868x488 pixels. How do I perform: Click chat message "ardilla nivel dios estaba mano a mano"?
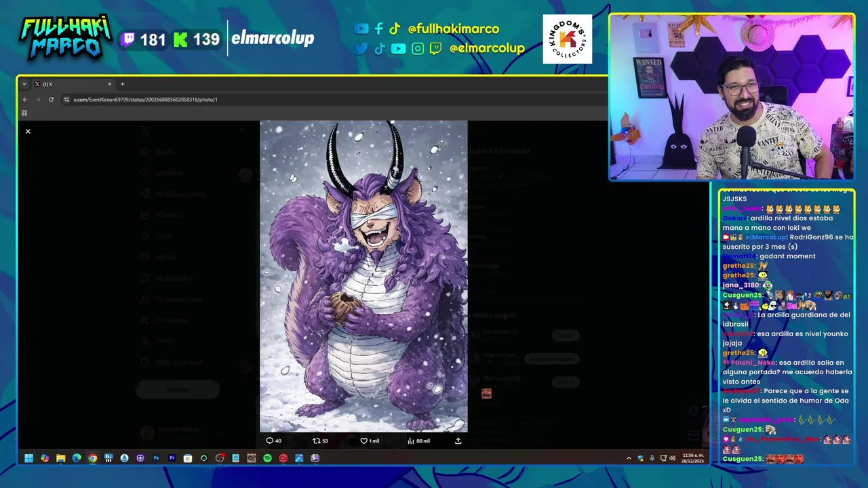click(778, 223)
